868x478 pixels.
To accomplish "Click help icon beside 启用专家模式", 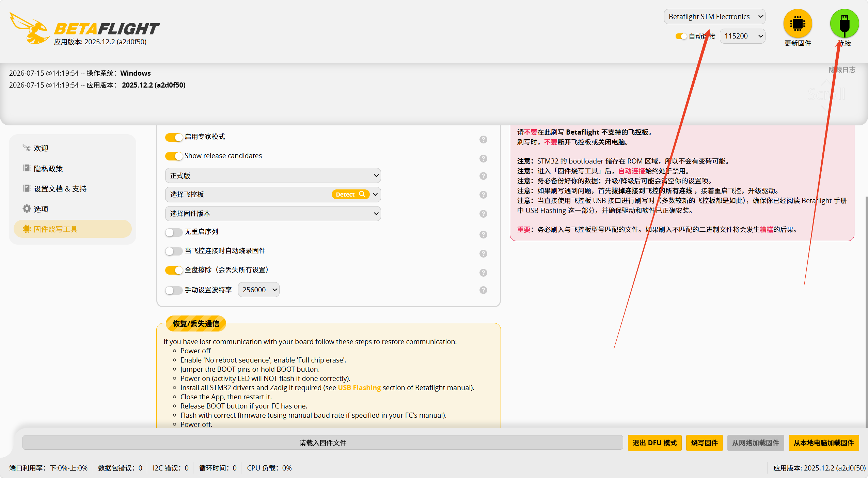I will tap(483, 139).
